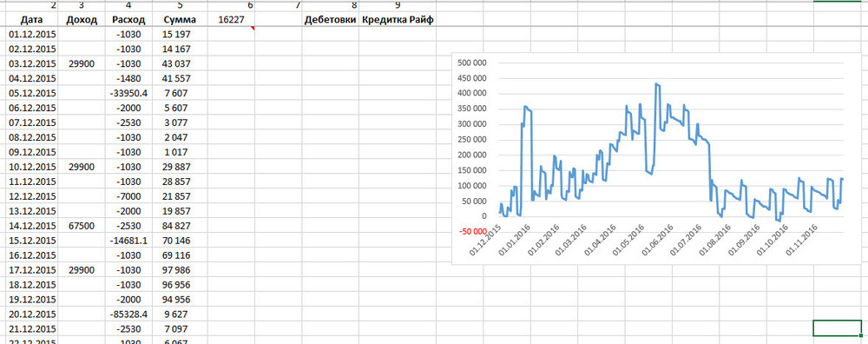Select the green-bordered active cell
The height and width of the screenshot is (344, 868).
[837, 328]
